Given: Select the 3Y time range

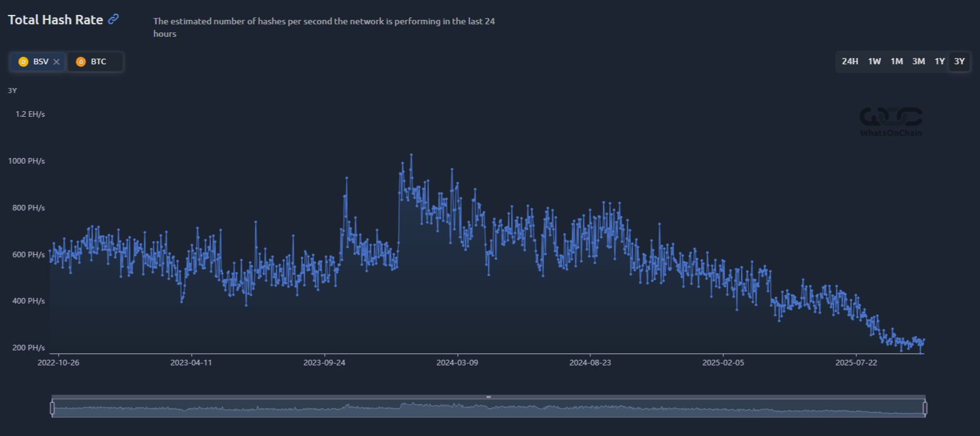Looking at the screenshot, I should [959, 61].
